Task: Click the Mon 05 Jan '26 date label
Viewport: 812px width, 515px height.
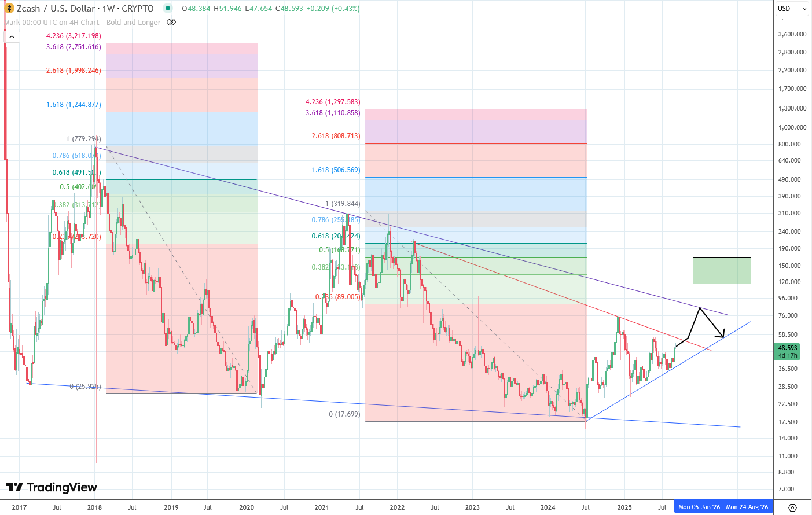Action: tap(699, 507)
